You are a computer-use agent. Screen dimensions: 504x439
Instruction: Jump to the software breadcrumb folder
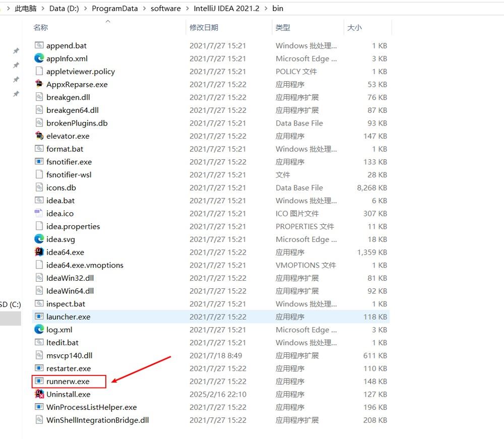[x=165, y=9]
